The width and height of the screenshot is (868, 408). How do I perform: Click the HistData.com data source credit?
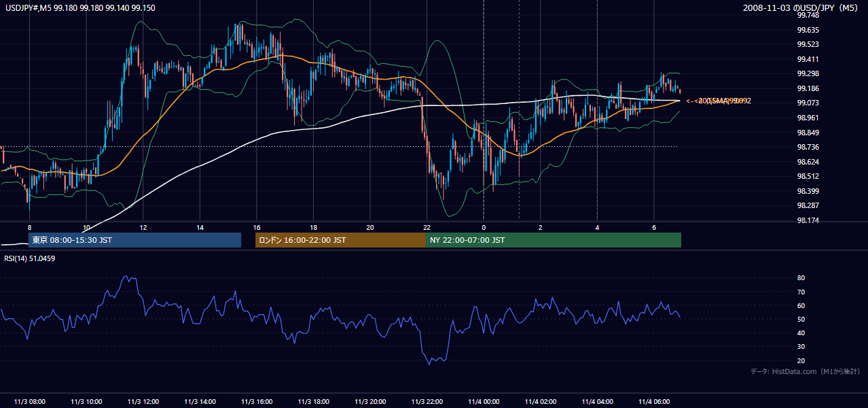coord(806,371)
